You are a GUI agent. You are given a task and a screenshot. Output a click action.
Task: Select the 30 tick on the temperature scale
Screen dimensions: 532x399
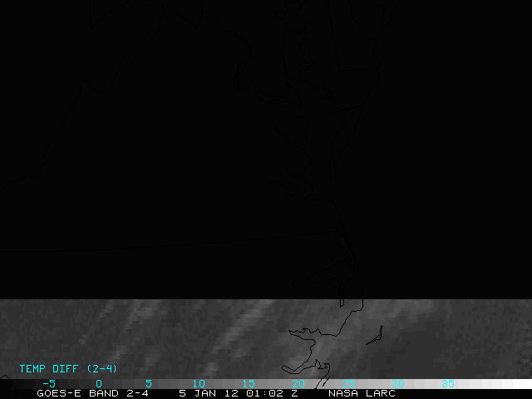pyautogui.click(x=398, y=383)
